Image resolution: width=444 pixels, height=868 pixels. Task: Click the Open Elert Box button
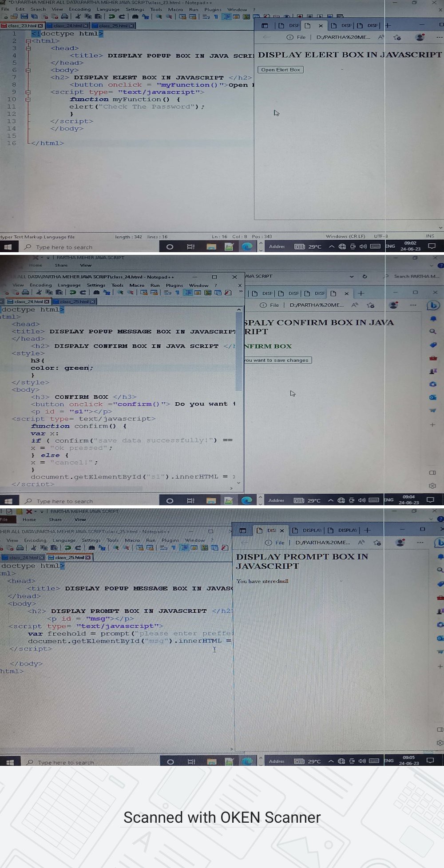(x=280, y=70)
